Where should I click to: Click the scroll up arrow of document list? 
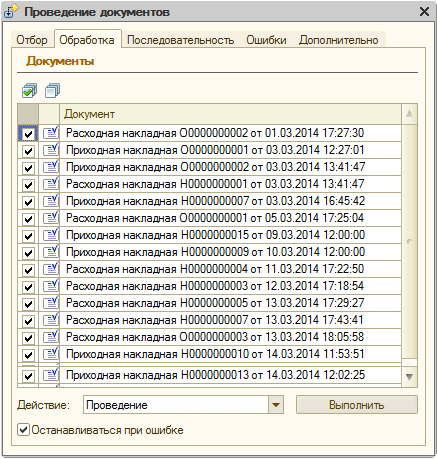coord(409,114)
